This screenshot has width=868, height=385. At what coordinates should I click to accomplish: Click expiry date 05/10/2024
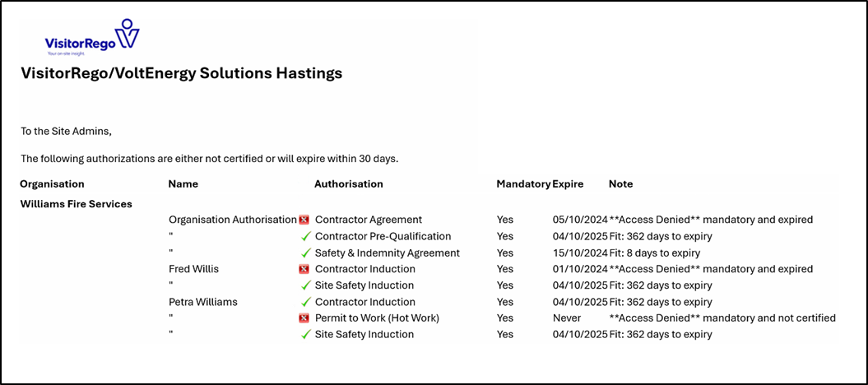[580, 220]
